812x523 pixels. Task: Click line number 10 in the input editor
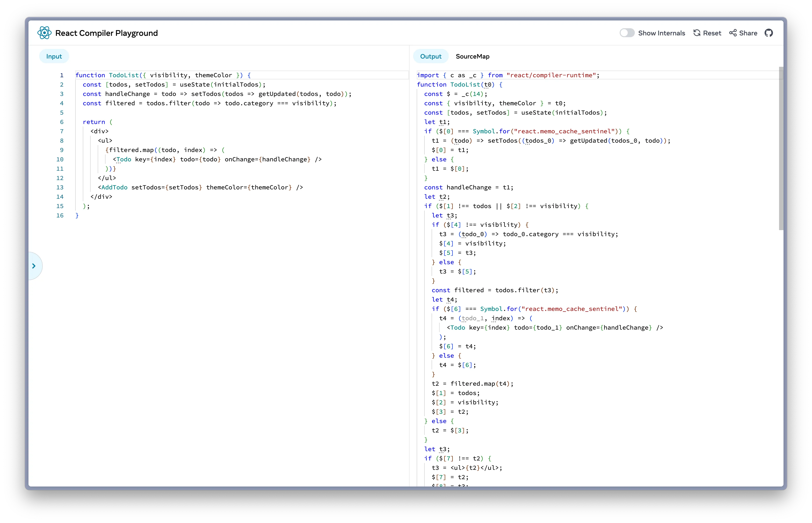pos(60,159)
